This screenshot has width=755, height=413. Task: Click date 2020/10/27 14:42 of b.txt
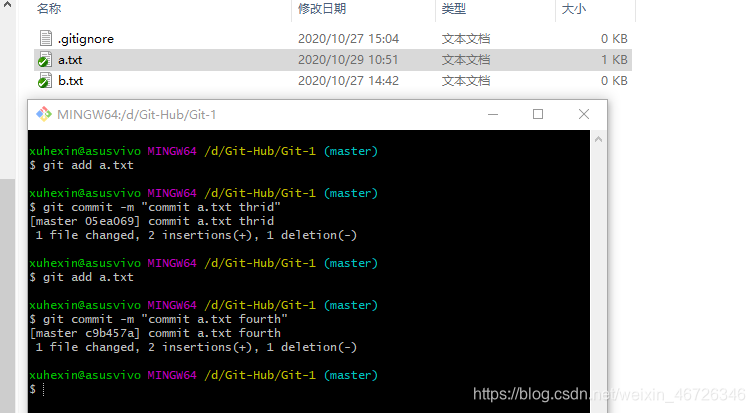[x=348, y=80]
